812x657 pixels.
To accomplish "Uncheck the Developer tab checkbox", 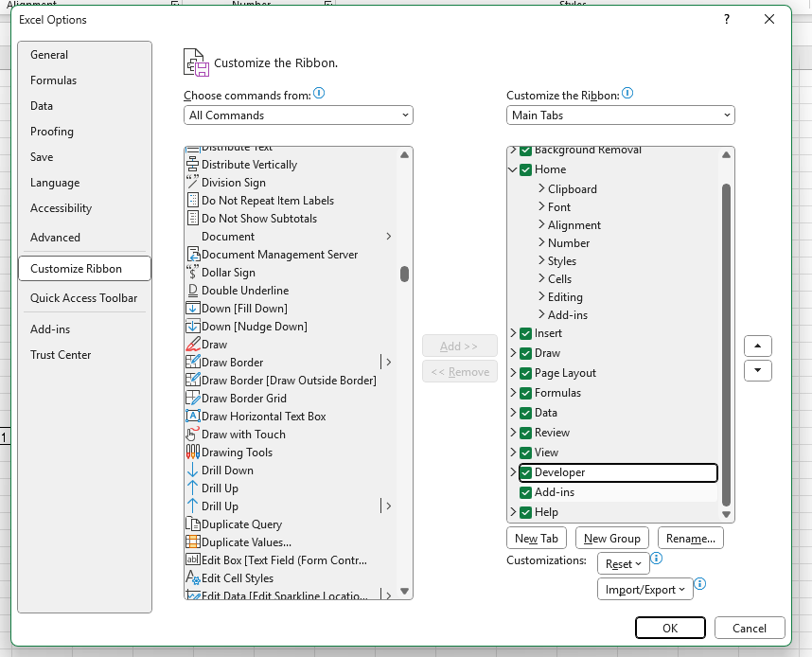I will [x=526, y=472].
